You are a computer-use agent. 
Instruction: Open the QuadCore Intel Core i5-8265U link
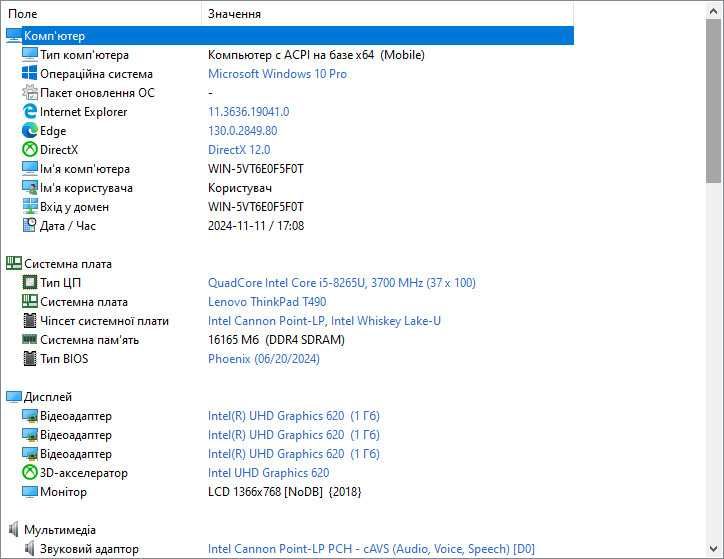click(341, 283)
